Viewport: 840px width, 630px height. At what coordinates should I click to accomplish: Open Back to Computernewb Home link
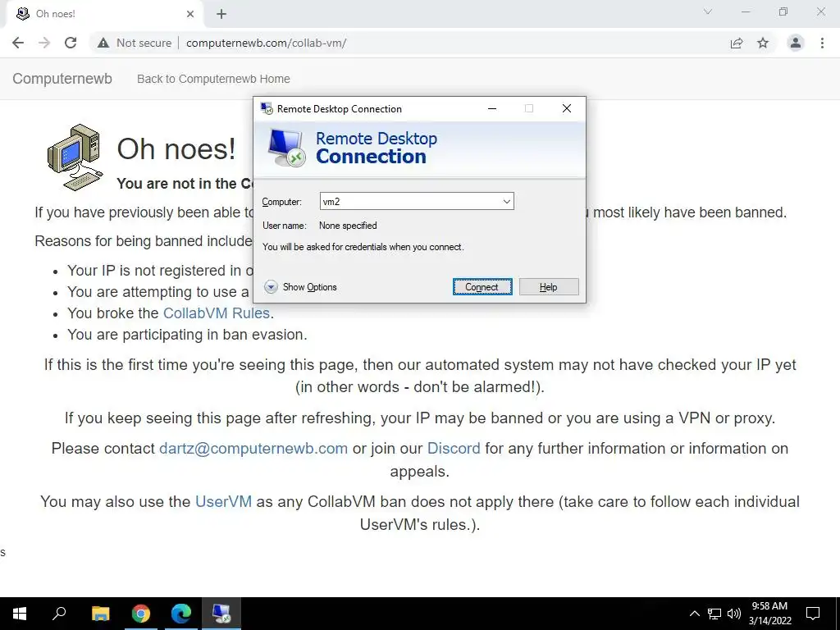pyautogui.click(x=213, y=79)
